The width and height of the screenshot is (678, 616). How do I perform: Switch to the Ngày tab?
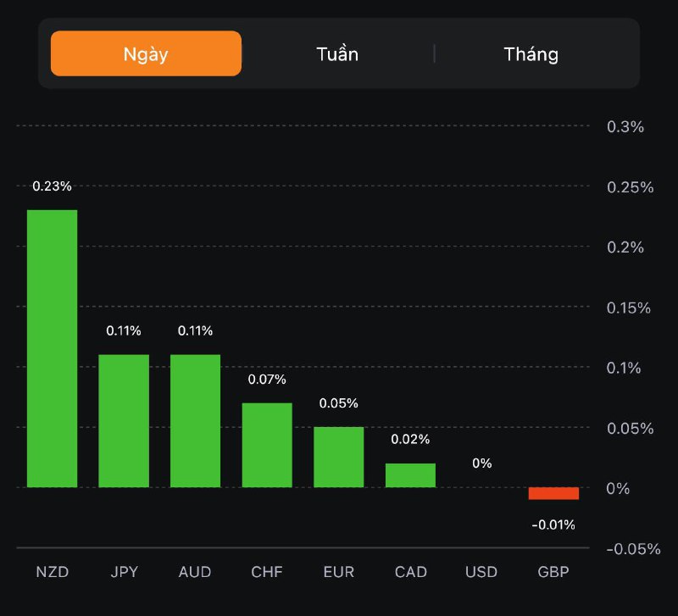146,54
